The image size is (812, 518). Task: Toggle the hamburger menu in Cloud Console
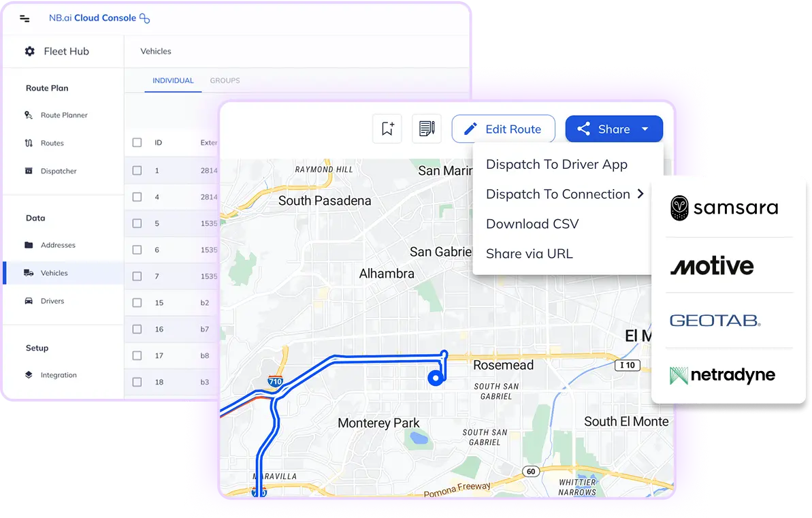(25, 18)
